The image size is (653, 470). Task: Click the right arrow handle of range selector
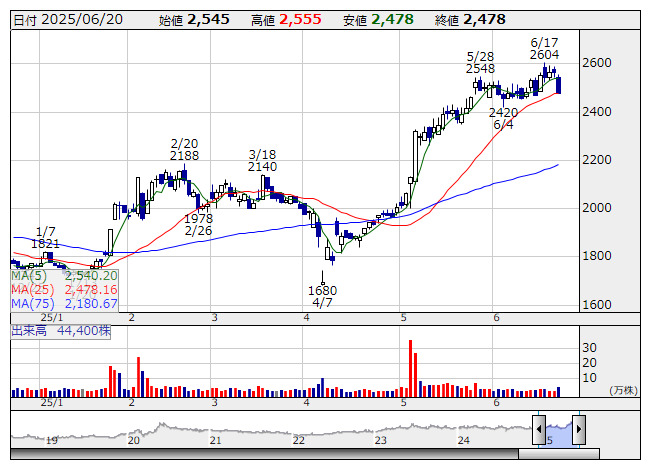579,429
